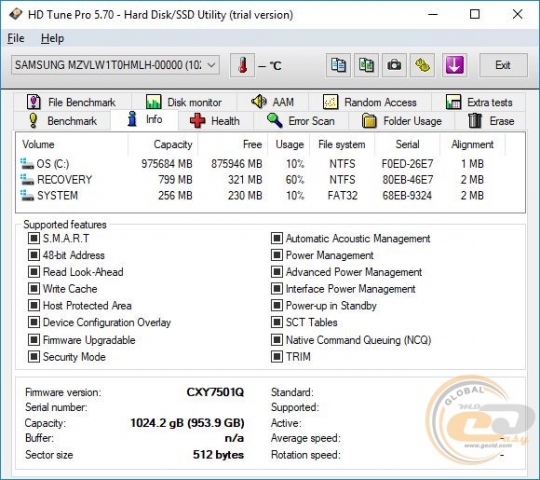Click the AAM speaker icon

[x=259, y=102]
